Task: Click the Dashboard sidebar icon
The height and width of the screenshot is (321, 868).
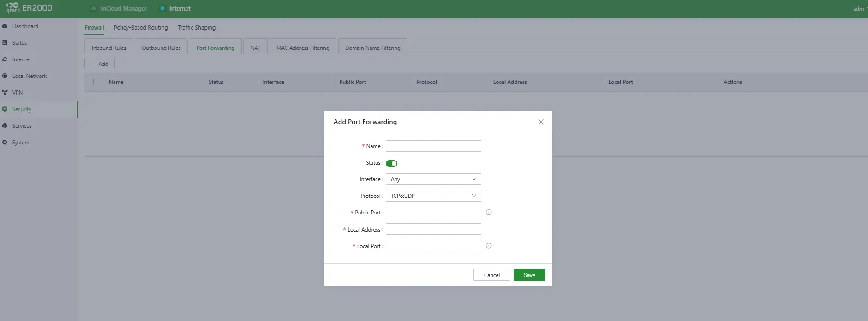Action: [x=5, y=26]
